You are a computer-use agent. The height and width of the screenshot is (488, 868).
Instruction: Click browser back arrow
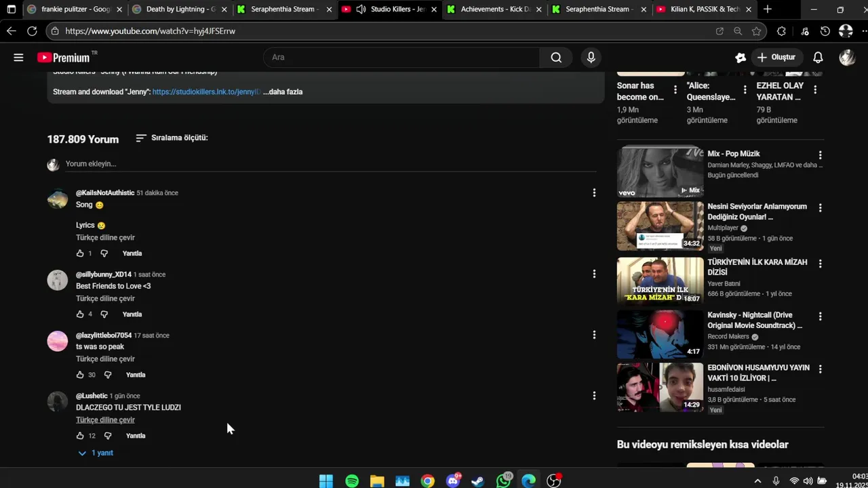[x=12, y=31]
